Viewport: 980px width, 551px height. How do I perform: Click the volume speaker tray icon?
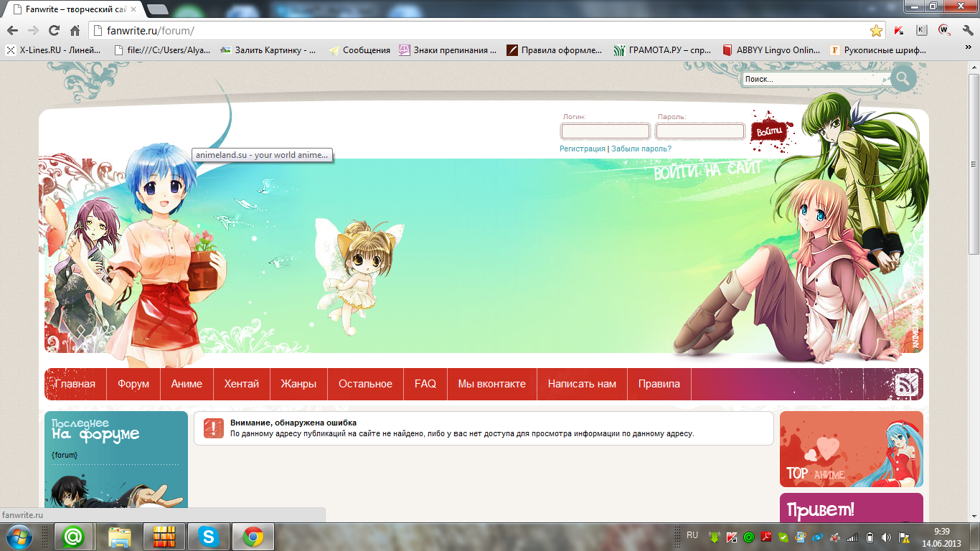887,537
